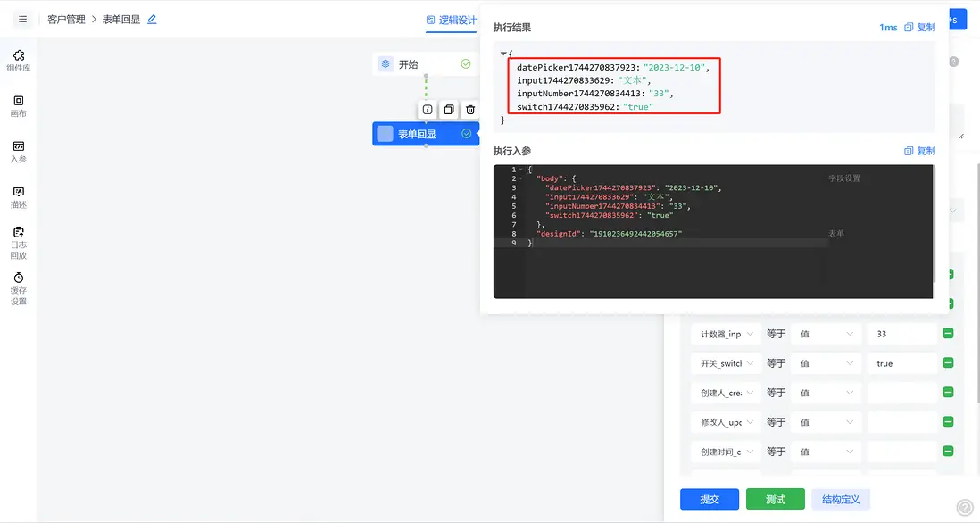Screen dimensions: 980x523
Task: Open the 开关_switch field dropdown
Action: point(727,363)
